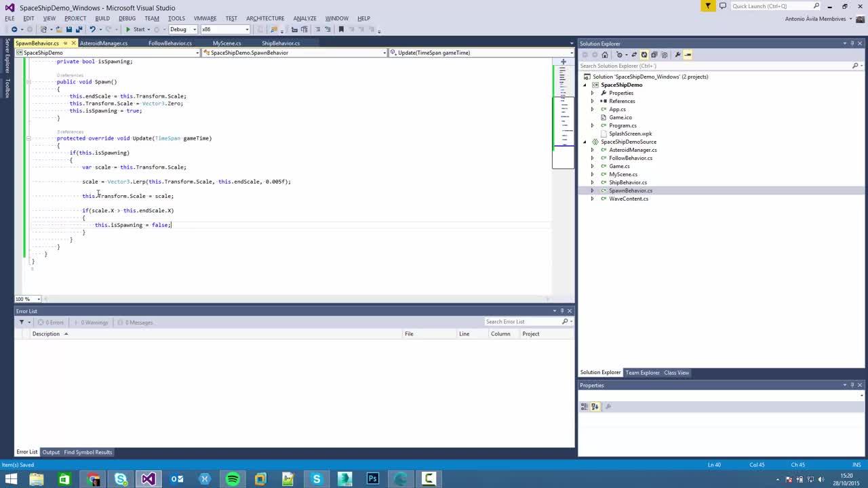Click the Home icon in Solution Explorer
This screenshot has width=868, height=488.
tap(604, 54)
